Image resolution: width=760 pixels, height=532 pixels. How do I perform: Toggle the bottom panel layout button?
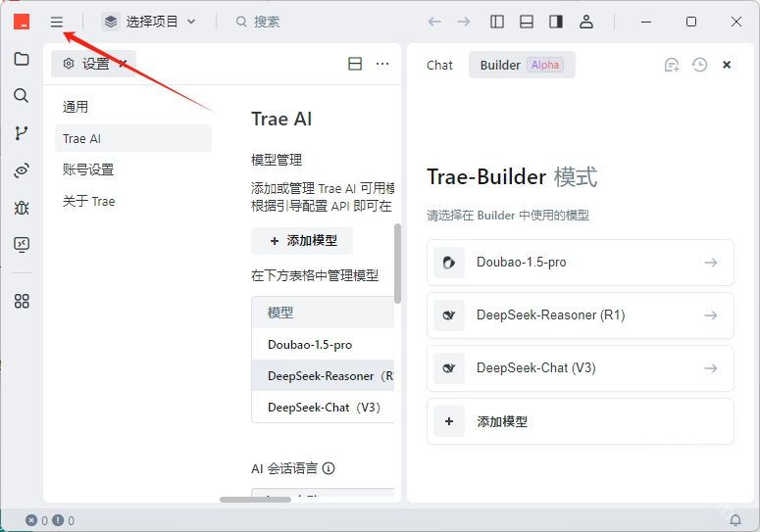coord(527,22)
